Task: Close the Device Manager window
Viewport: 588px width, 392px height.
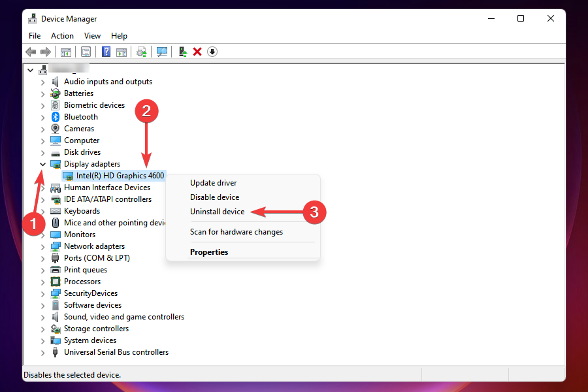Action: pyautogui.click(x=551, y=18)
